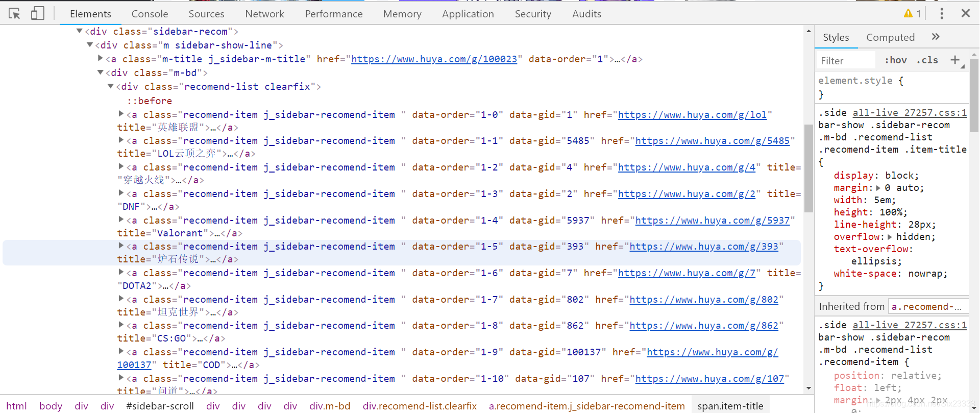The height and width of the screenshot is (413, 980).
Task: Collapse the sidebar-recom div node
Action: point(80,31)
